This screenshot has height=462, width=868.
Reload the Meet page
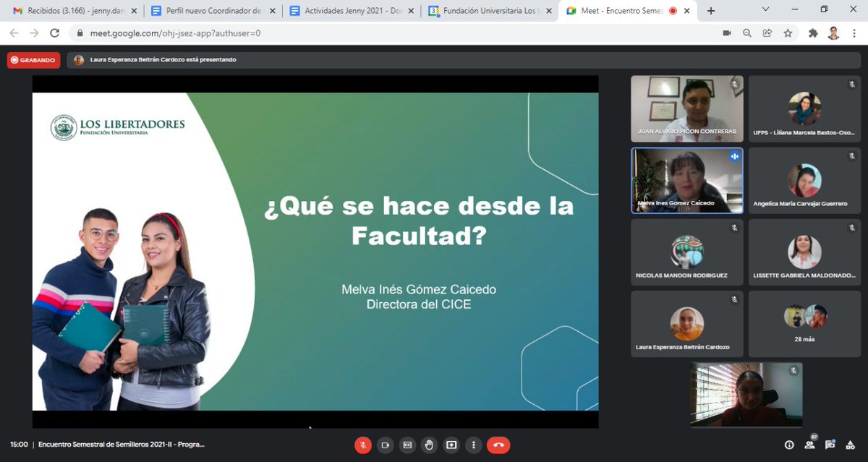[x=54, y=33]
